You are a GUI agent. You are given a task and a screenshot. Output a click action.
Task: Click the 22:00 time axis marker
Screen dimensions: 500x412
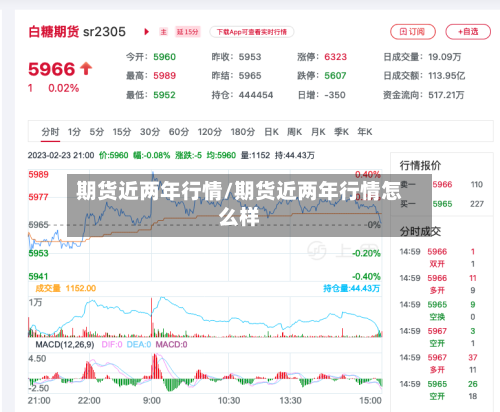89,400
